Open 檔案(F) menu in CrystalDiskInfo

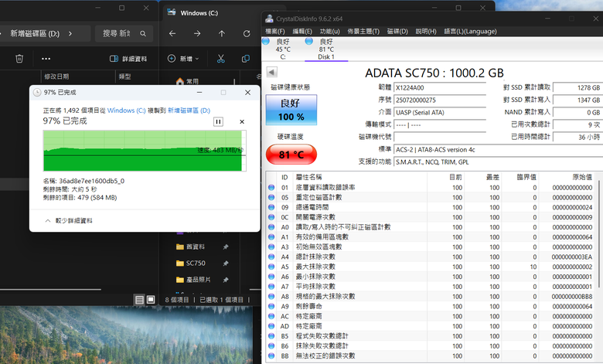pyautogui.click(x=275, y=32)
